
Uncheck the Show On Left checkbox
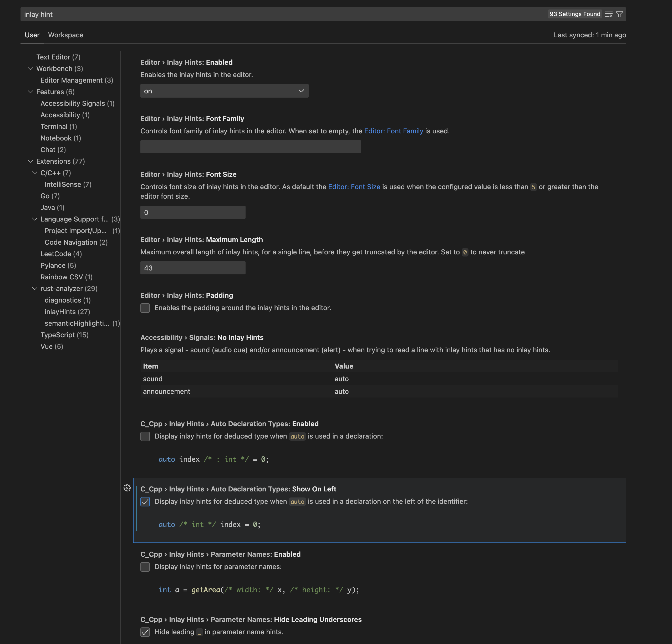[x=145, y=501]
